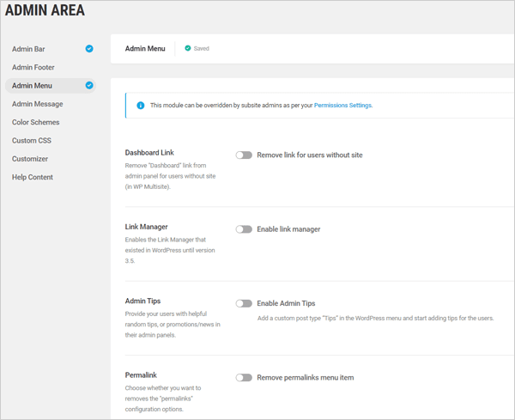Open the Customizer section
The width and height of the screenshot is (515, 420).
[30, 159]
